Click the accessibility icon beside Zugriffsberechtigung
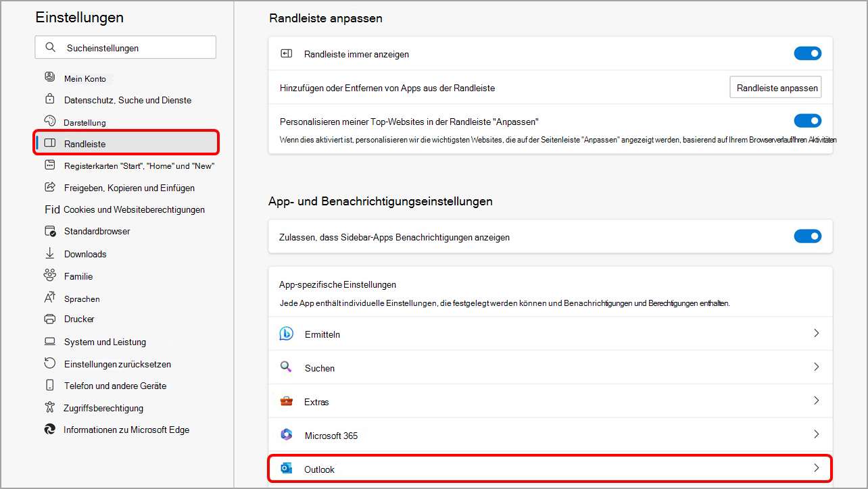The height and width of the screenshot is (489, 868). [x=49, y=407]
